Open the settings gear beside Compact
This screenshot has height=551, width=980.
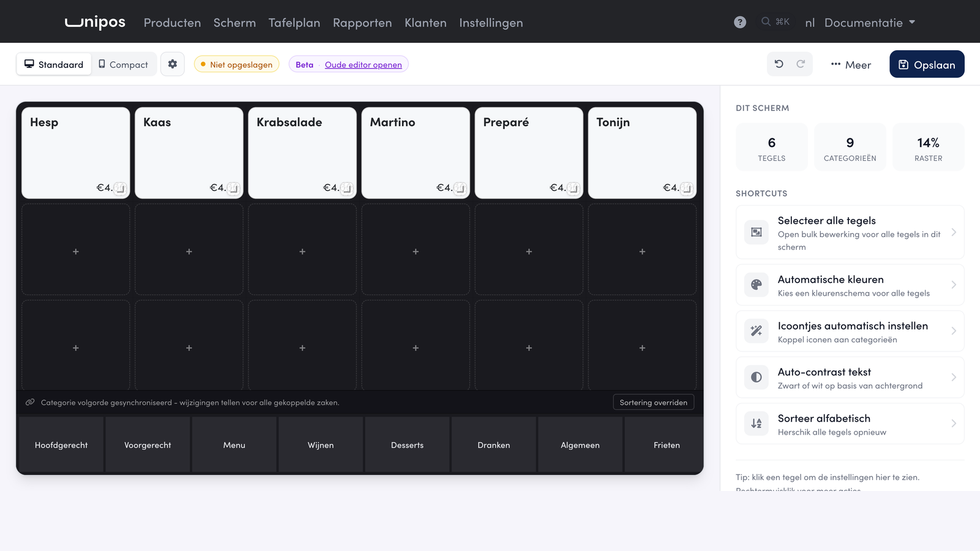tap(173, 64)
